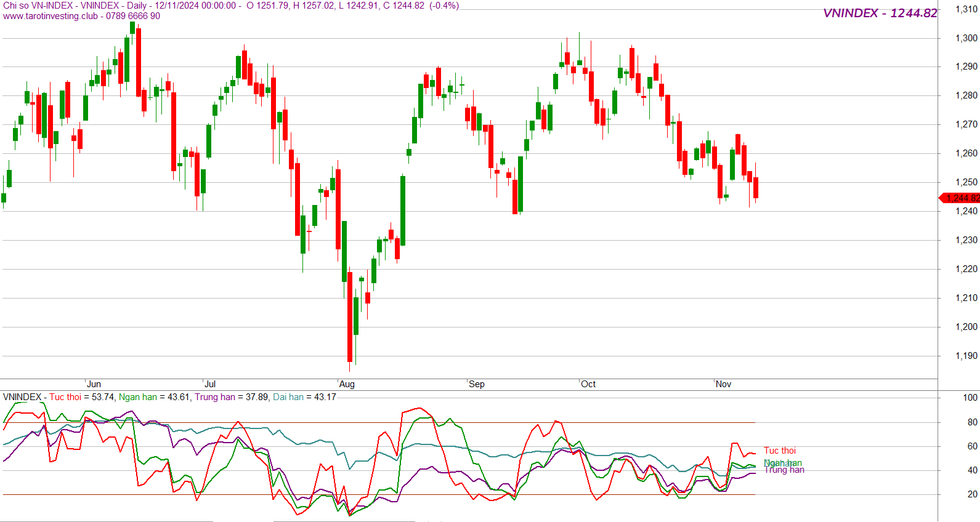Screen dimensions: 980x522
Task: Click 'Dai han = 43.17' in indicator header
Action: (304, 397)
